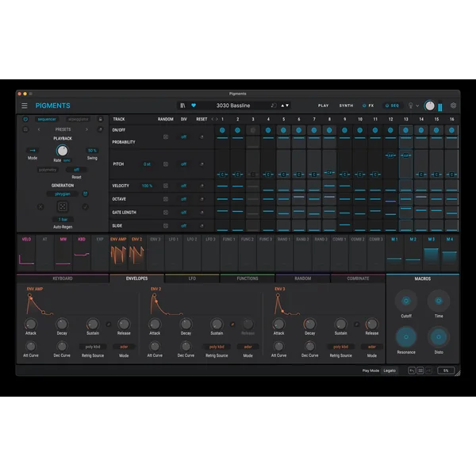The width and height of the screenshot is (476, 476).
Task: Select the M 3 macro modulation slot
Action: click(431, 252)
